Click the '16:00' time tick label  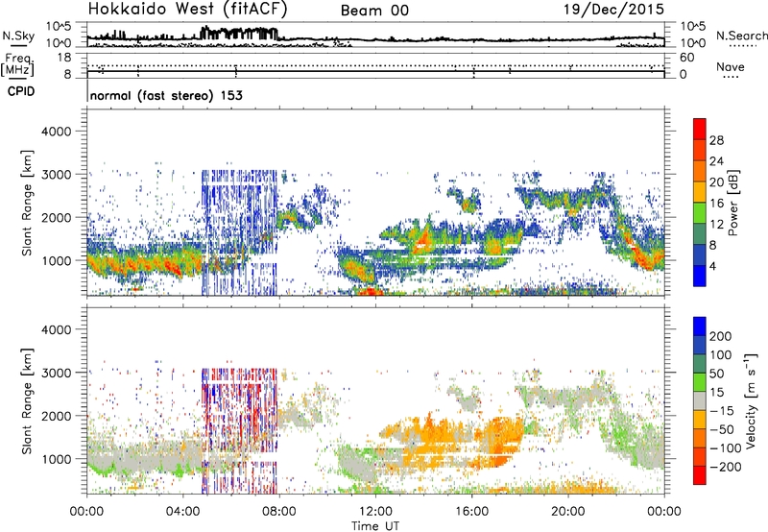tap(471, 512)
